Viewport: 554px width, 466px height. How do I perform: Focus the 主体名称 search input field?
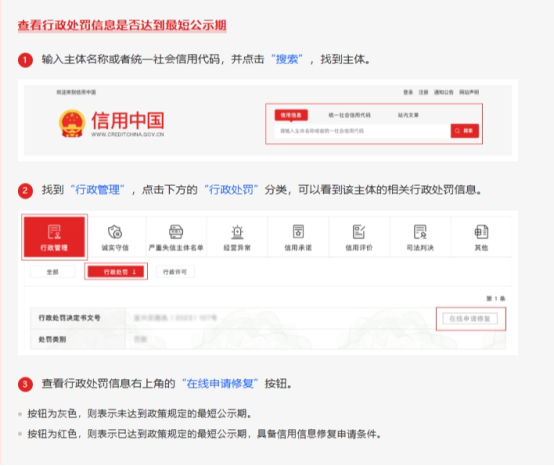pyautogui.click(x=363, y=131)
